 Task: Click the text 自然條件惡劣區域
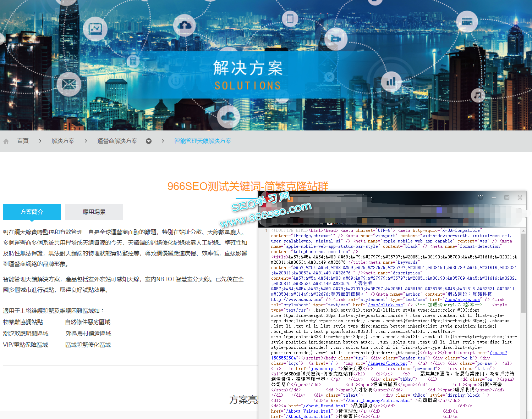point(88,322)
